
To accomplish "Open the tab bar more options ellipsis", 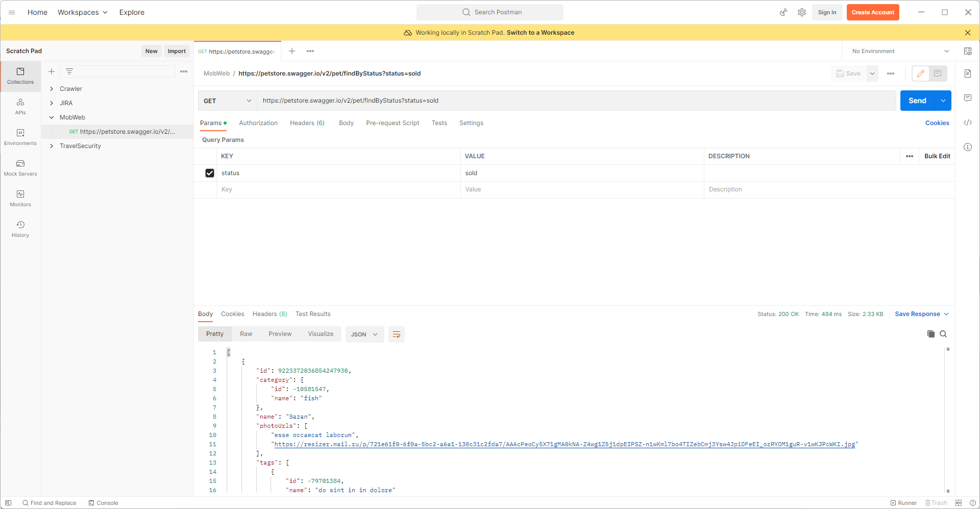I will (310, 51).
